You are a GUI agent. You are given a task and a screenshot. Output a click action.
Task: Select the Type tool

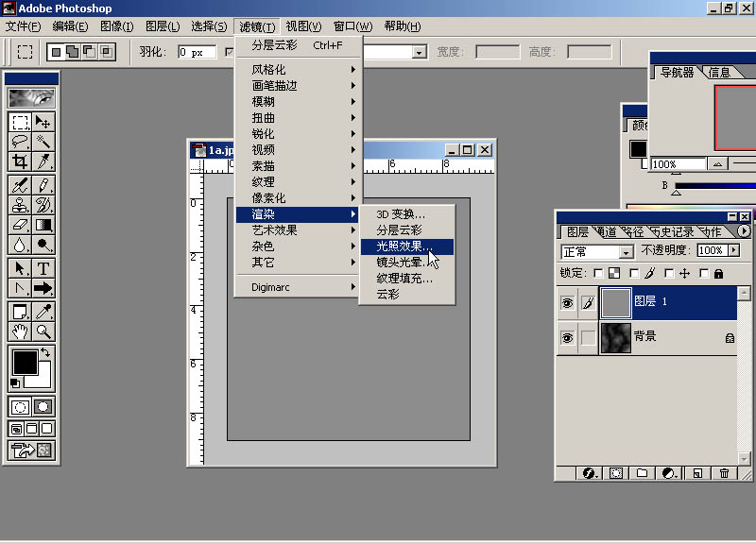pyautogui.click(x=43, y=268)
